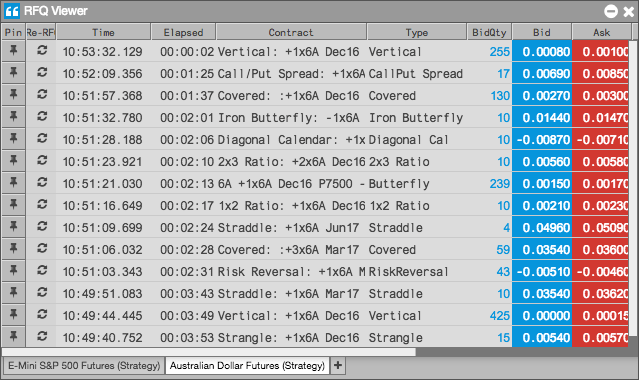Click ask price 0.00850 on Call/Put Spread
Screen dimensions: 639x380
(x=601, y=73)
